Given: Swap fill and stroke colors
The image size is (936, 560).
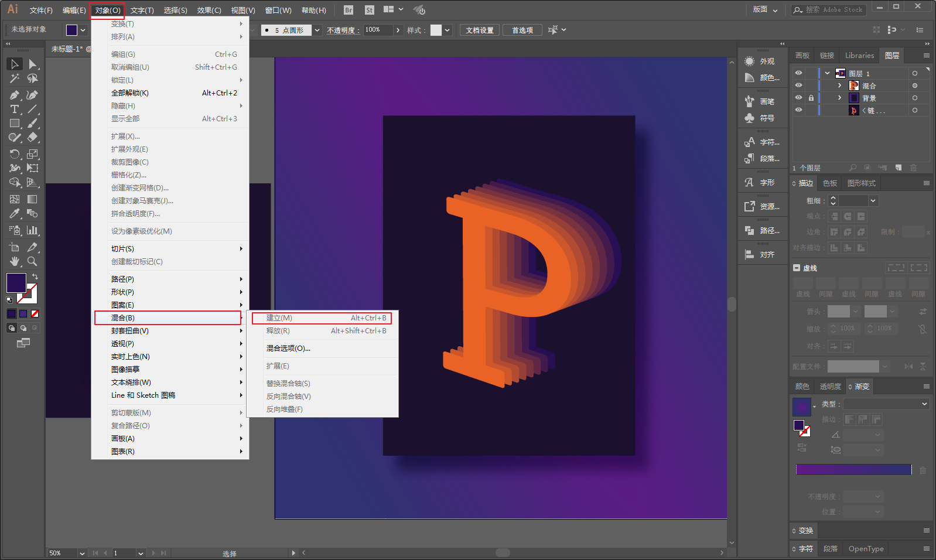Looking at the screenshot, I should (35, 276).
